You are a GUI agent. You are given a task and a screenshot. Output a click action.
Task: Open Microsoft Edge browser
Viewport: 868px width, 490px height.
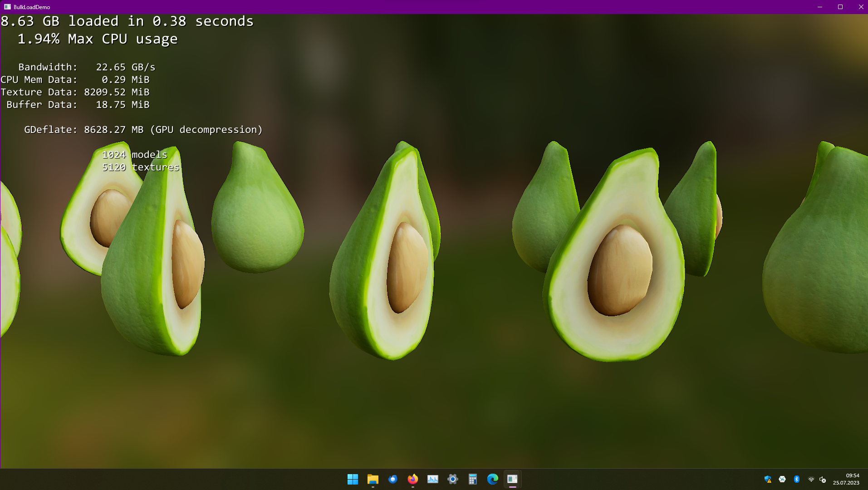click(492, 479)
